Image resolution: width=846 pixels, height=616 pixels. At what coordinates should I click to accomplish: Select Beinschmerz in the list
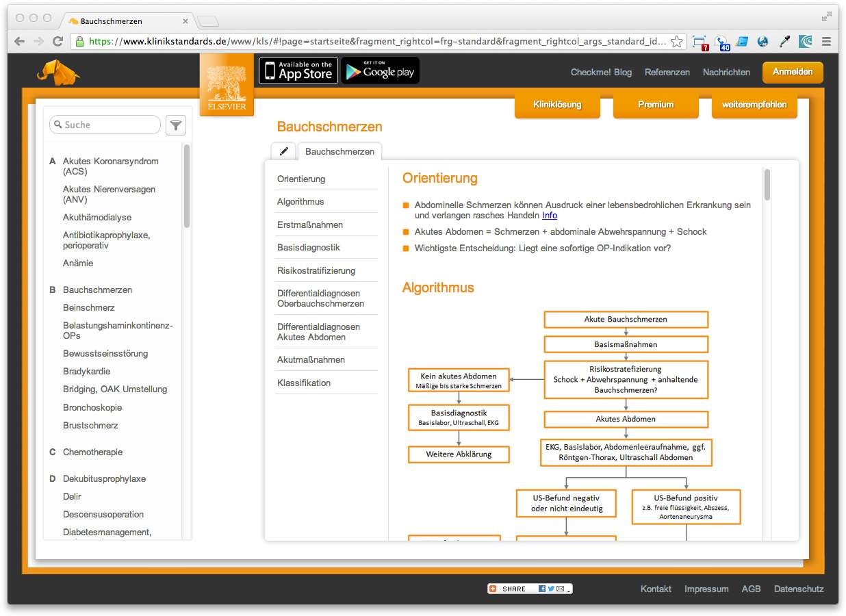(89, 307)
